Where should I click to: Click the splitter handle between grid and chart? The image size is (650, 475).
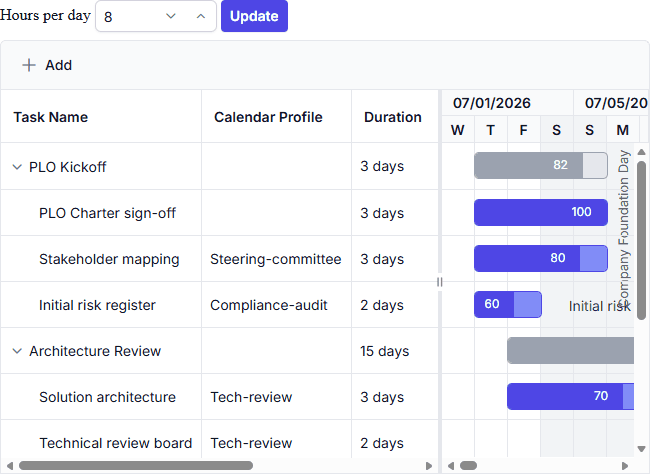pyautogui.click(x=440, y=282)
